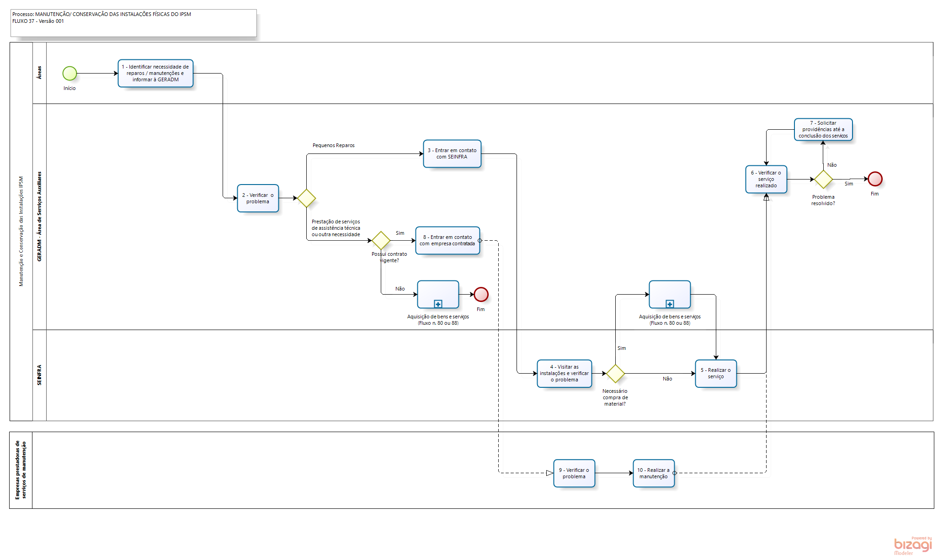Click the 'Pequenos Reparos' flow label

coord(333,145)
